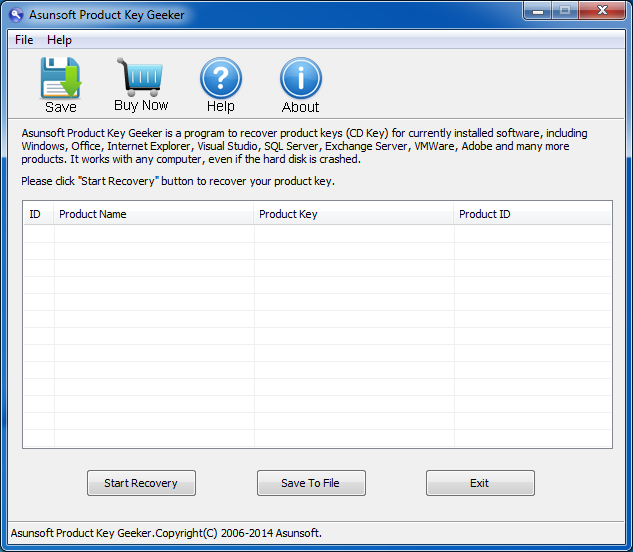Sort by the ID column header
The width and height of the screenshot is (633, 552).
38,214
